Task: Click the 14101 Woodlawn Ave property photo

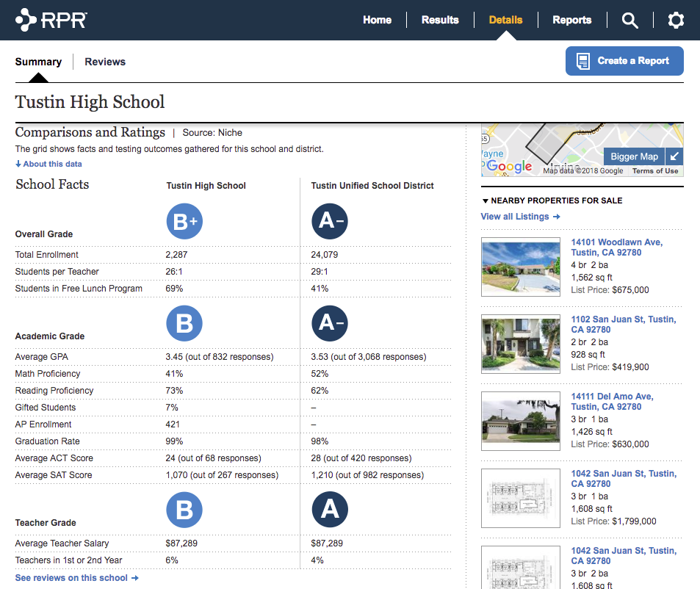Action: click(521, 267)
